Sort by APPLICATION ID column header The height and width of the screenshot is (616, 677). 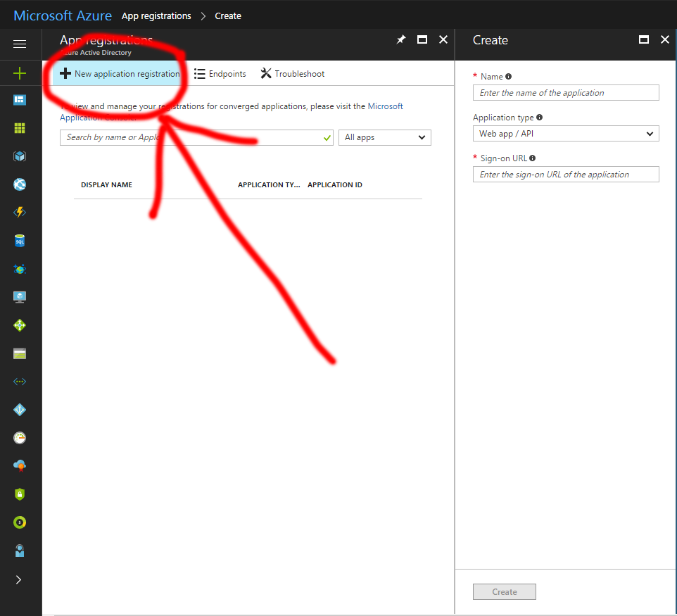(335, 185)
